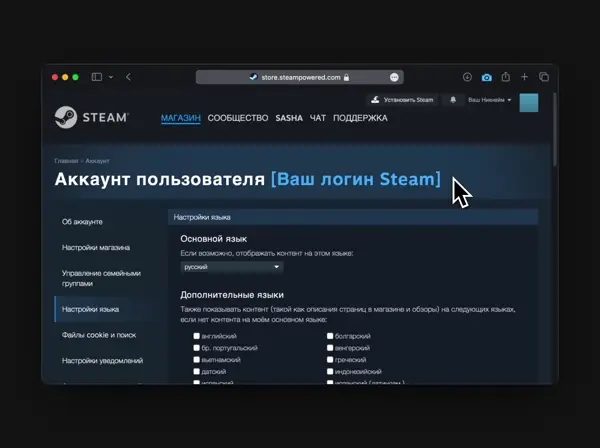Open the SASHA profile menu
This screenshot has height=448, width=600.
coord(289,118)
